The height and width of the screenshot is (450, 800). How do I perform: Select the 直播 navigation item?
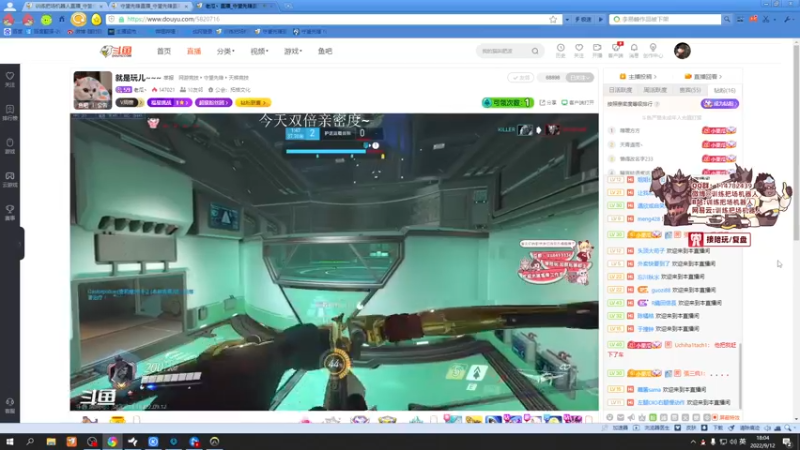pyautogui.click(x=194, y=51)
